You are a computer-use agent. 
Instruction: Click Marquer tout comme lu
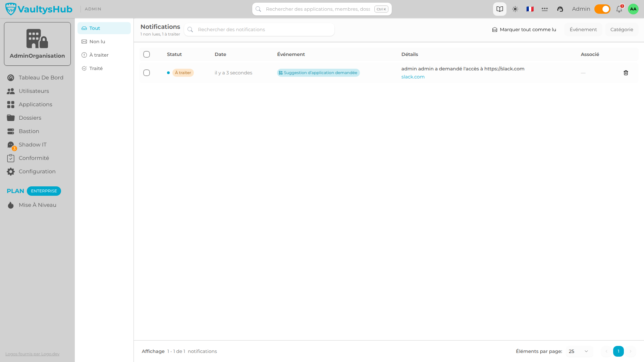[524, 29]
